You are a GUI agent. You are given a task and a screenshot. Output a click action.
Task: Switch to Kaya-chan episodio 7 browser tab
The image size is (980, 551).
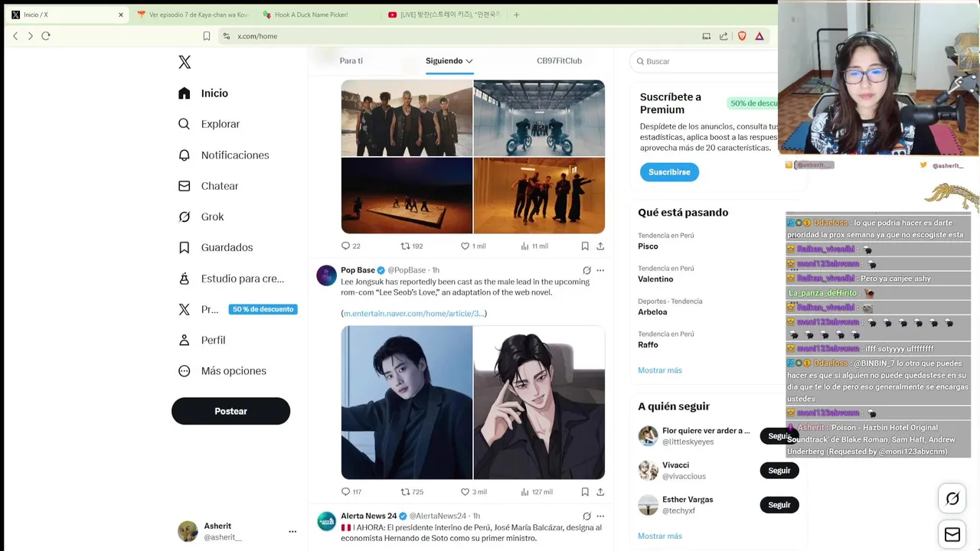(x=192, y=15)
